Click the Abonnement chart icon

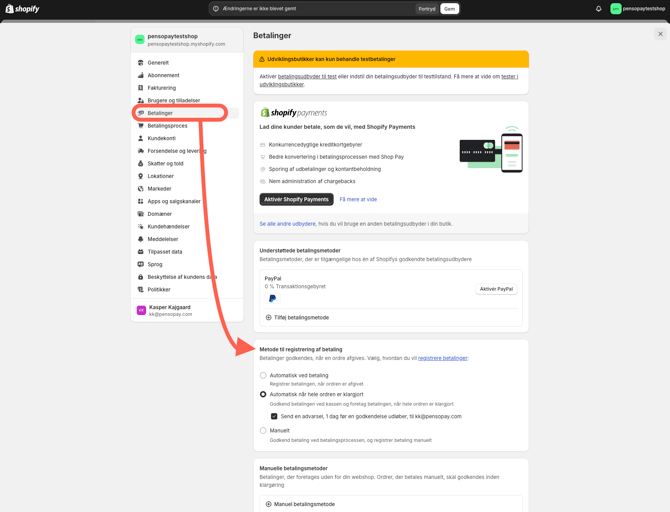[141, 75]
